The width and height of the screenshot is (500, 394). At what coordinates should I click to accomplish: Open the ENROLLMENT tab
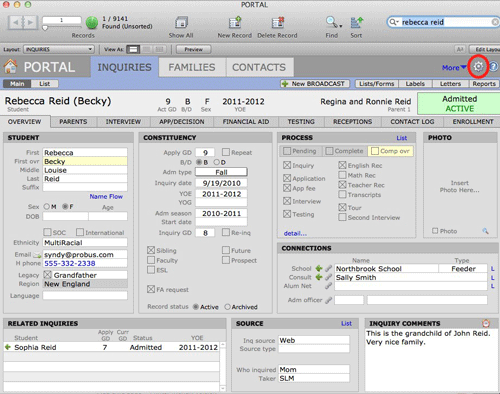473,122
